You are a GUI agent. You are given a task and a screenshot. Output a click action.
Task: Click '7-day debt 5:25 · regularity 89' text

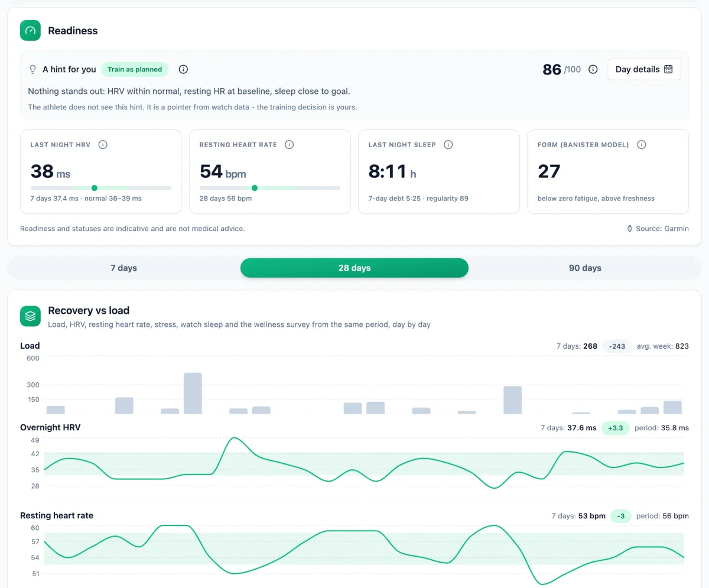[x=418, y=199]
